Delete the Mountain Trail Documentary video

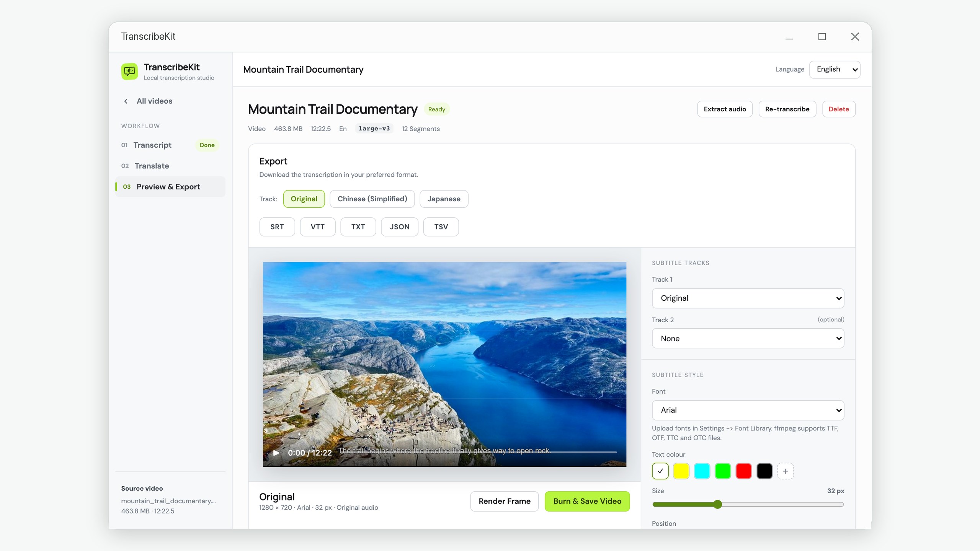(x=839, y=109)
